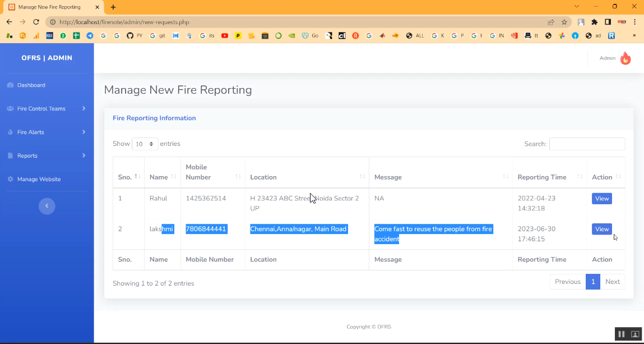Open the browser extensions puzzle icon
Image resolution: width=644 pixels, height=344 pixels.
tap(595, 22)
